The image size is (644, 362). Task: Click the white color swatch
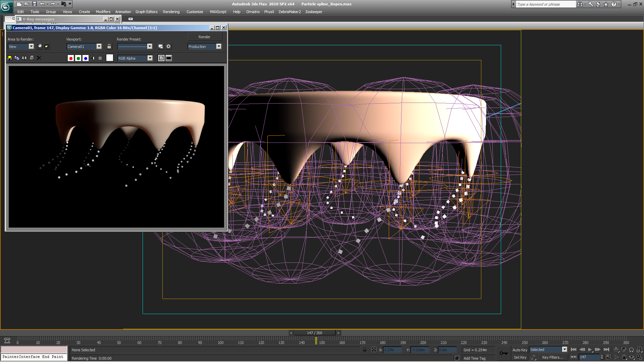coord(110,58)
